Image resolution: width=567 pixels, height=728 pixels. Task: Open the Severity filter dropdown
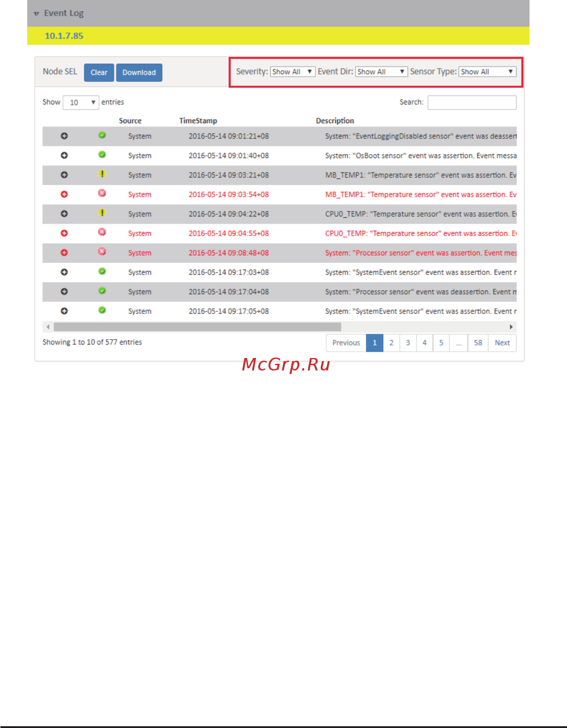[293, 72]
